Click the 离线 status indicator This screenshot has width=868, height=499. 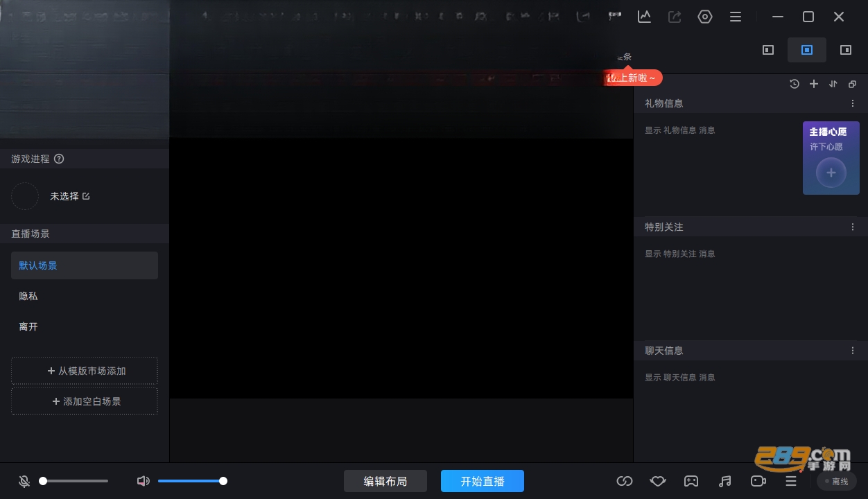coord(837,481)
